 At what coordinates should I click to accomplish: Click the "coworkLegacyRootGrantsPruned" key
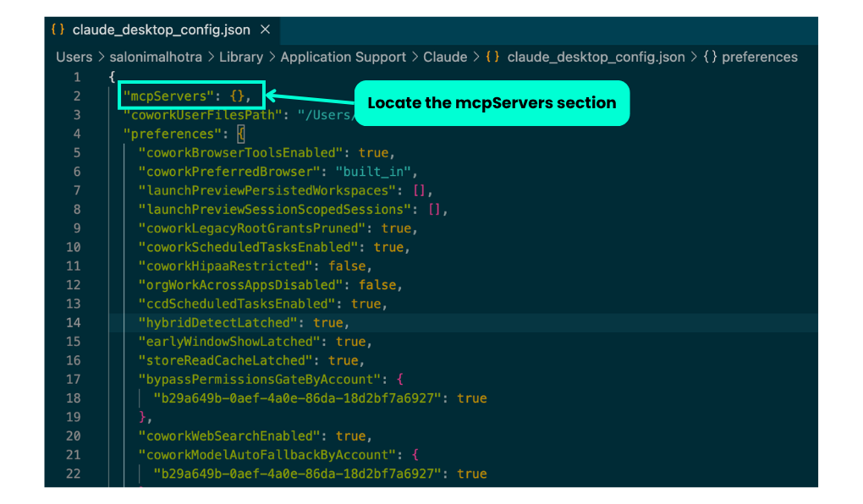click(x=252, y=228)
